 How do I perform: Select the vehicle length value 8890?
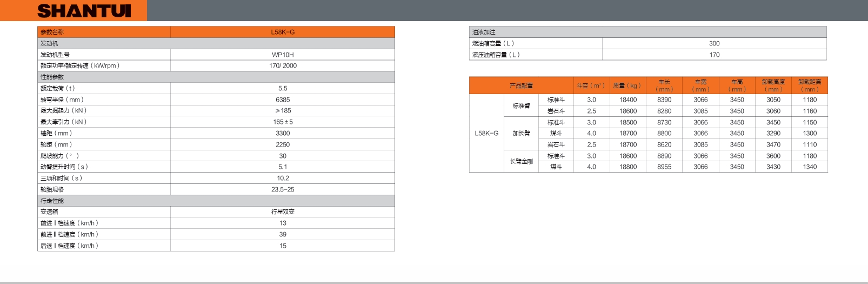tap(664, 156)
